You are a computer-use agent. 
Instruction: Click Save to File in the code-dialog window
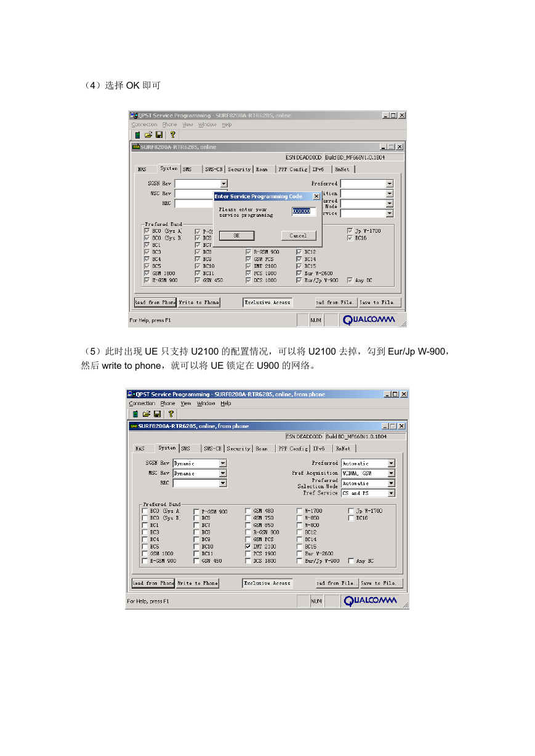click(380, 302)
